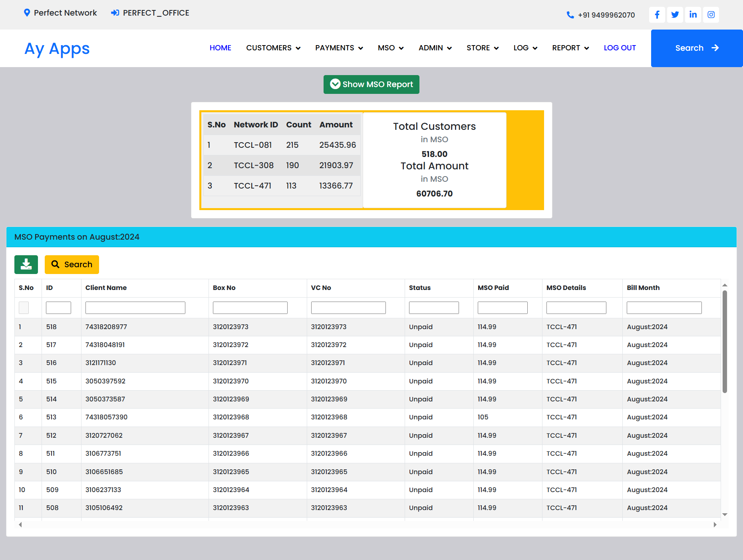This screenshot has height=560, width=743.
Task: Go to the HOME menu item
Action: click(221, 48)
